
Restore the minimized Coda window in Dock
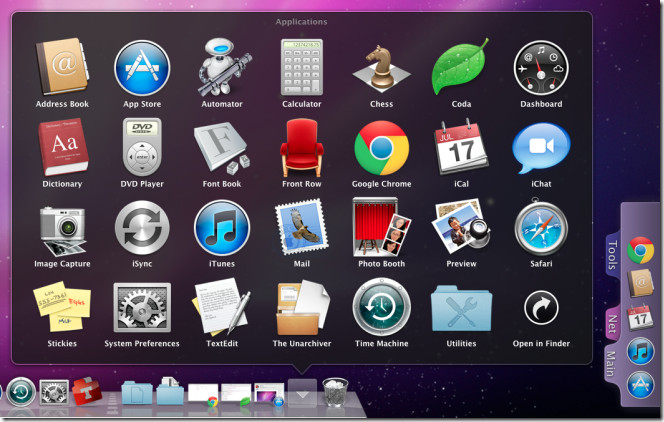coord(236,394)
